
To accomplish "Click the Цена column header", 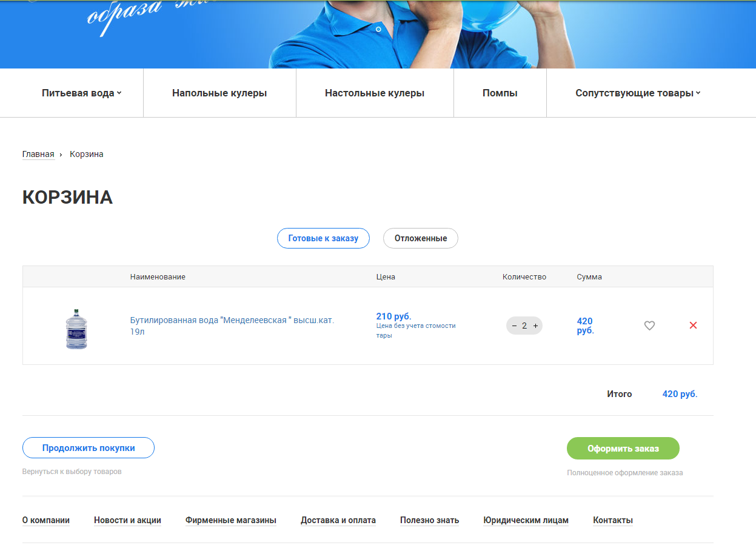I will [386, 276].
